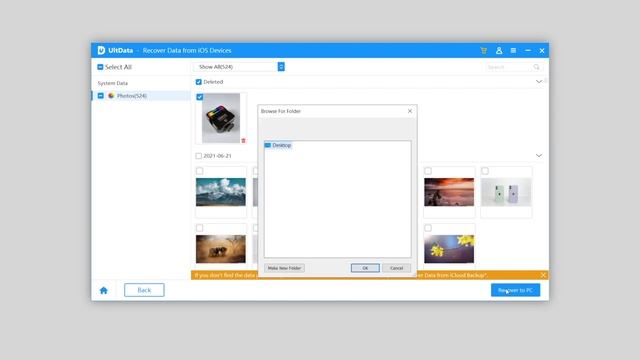Click the search magnifier icon
Image resolution: width=640 pixels, height=360 pixels.
click(x=536, y=67)
